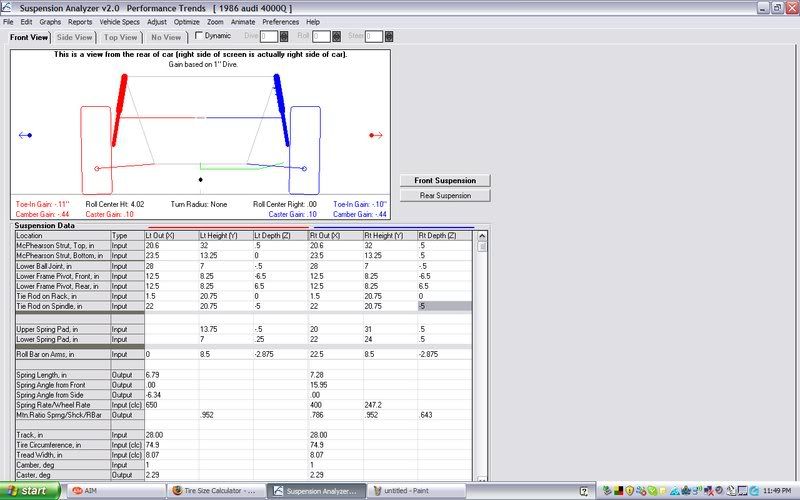Click the Rear Suspension button
Viewport: 800px width, 500px height.
click(x=445, y=195)
